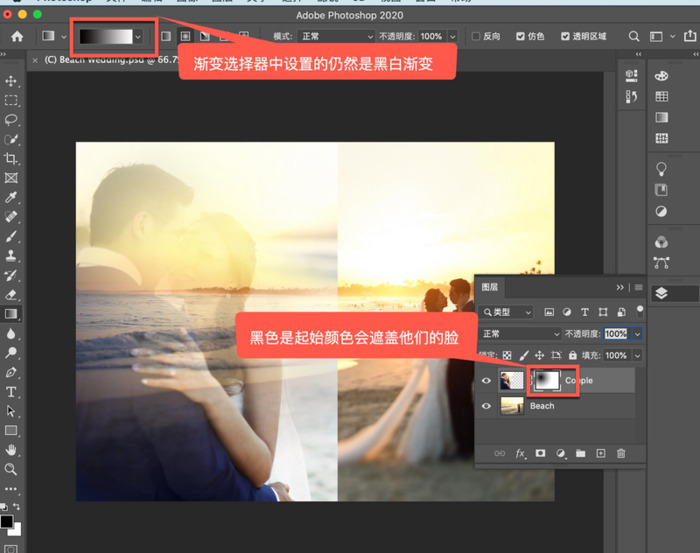
Task: Create a new layer
Action: click(600, 453)
